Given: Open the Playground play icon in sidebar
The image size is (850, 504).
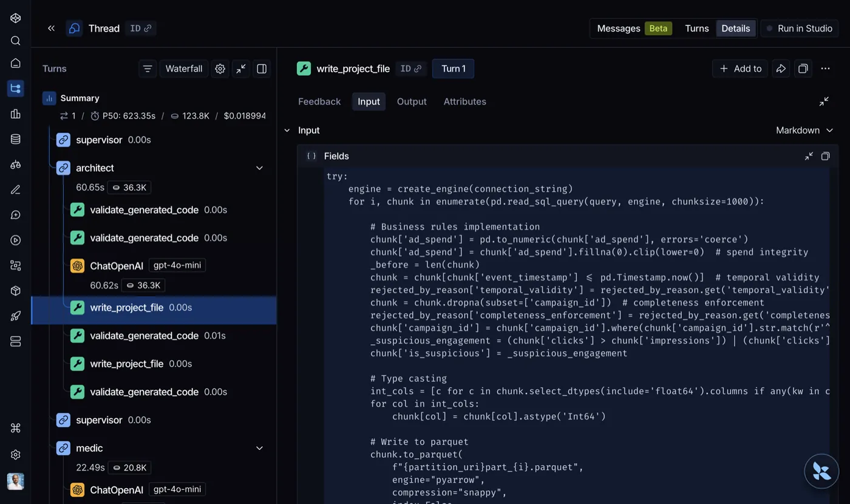Looking at the screenshot, I should pos(16,240).
